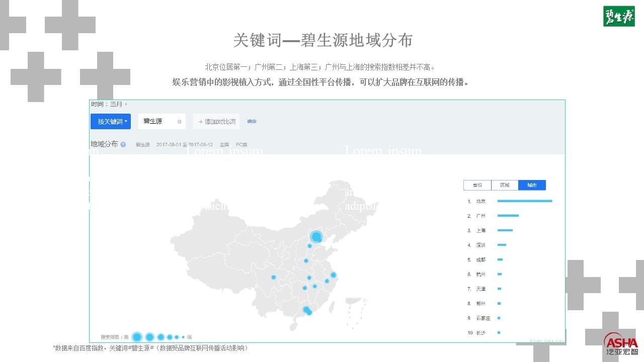644x362 pixels.
Task: Switch to the 区域 tab
Action: coord(505,185)
